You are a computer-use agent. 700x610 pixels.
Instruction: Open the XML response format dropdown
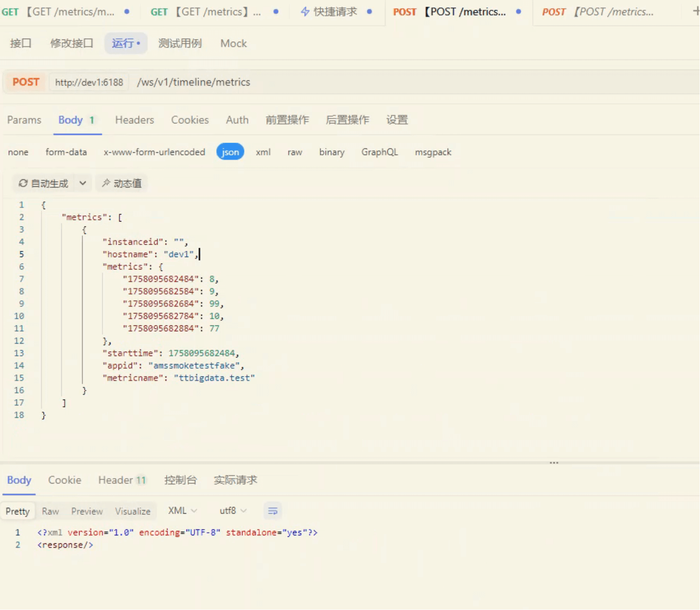[x=183, y=511]
